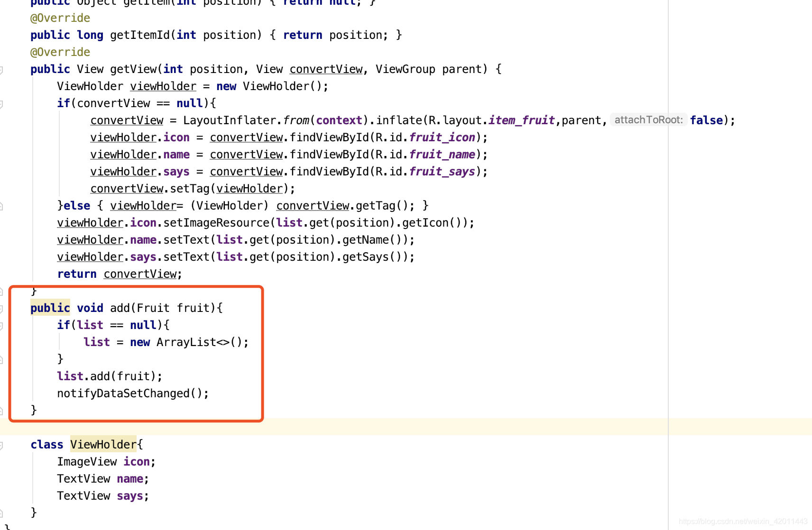Viewport: 812px width, 530px height.
Task: Click the TextView name field declaration
Action: click(x=103, y=479)
